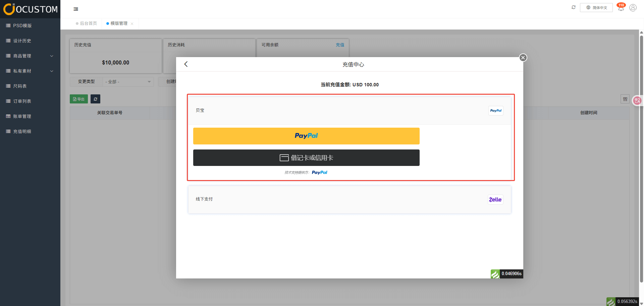Click the refresh icon in top bar
This screenshot has width=644, height=306.
(574, 7)
